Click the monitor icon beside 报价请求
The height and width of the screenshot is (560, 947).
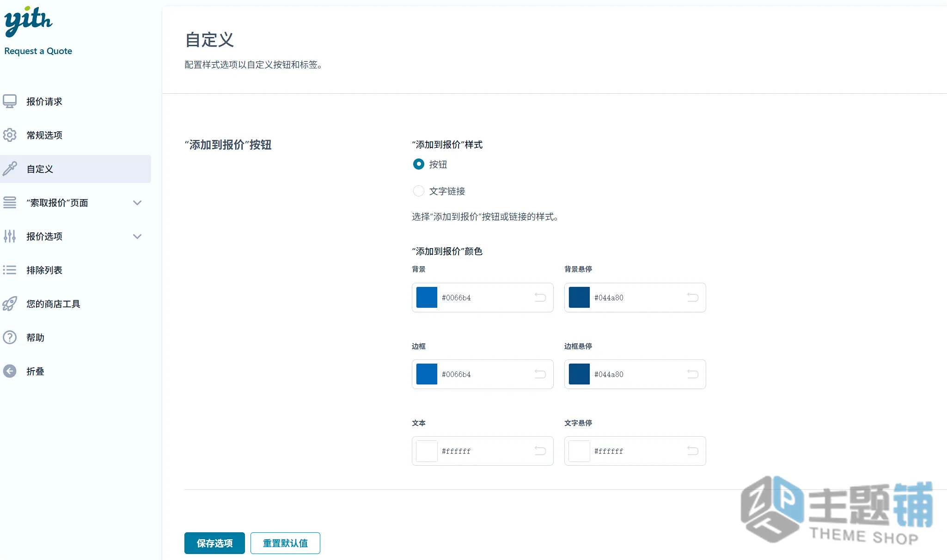tap(10, 101)
